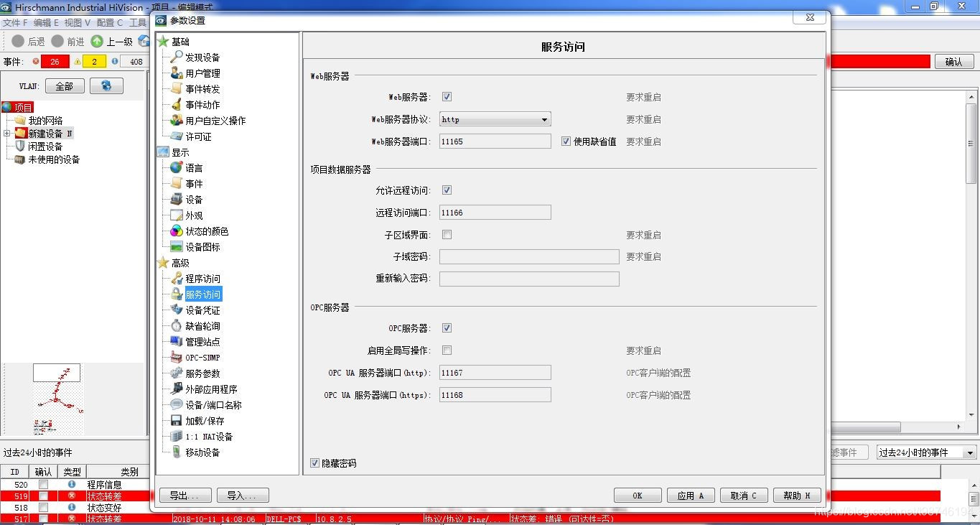This screenshot has width=980, height=525.
Task: Click 远程访问端口 field 11166
Action: (495, 213)
